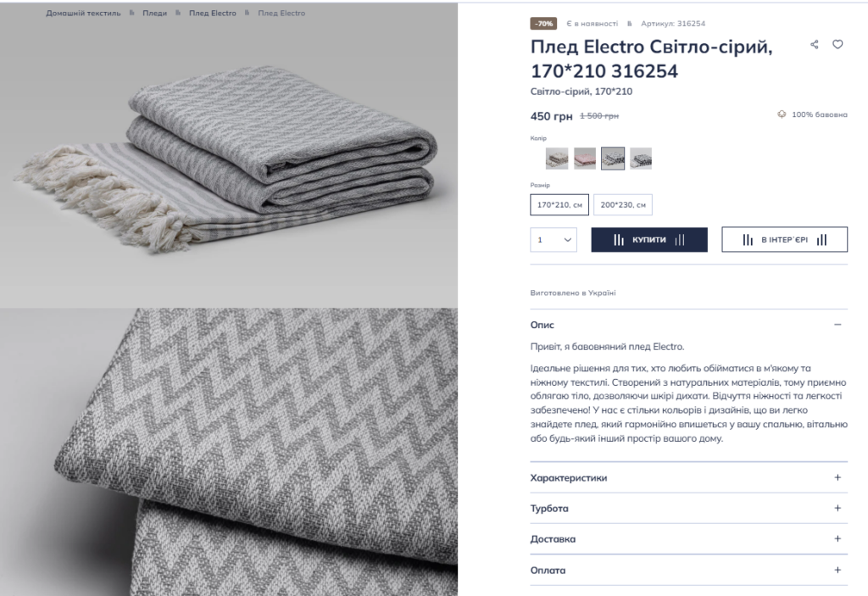The image size is (868, 596).
Task: Select size 170*210, см
Action: (x=559, y=205)
